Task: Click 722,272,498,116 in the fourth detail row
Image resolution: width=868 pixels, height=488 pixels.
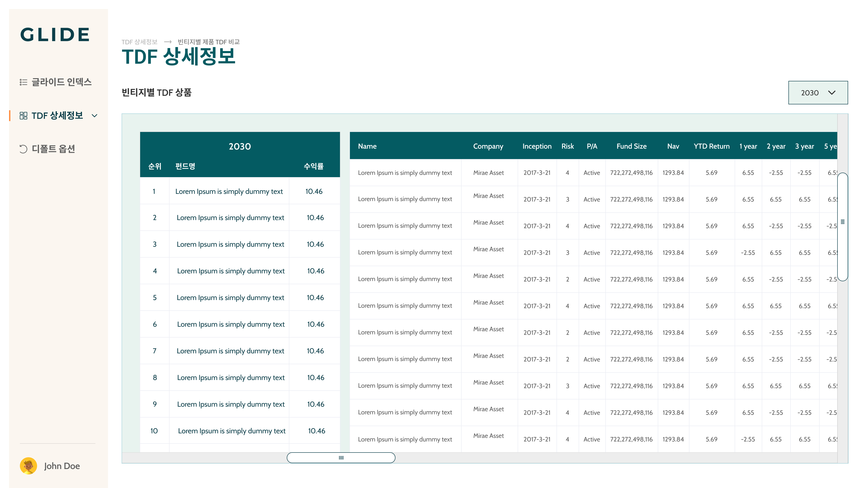Action: click(632, 253)
